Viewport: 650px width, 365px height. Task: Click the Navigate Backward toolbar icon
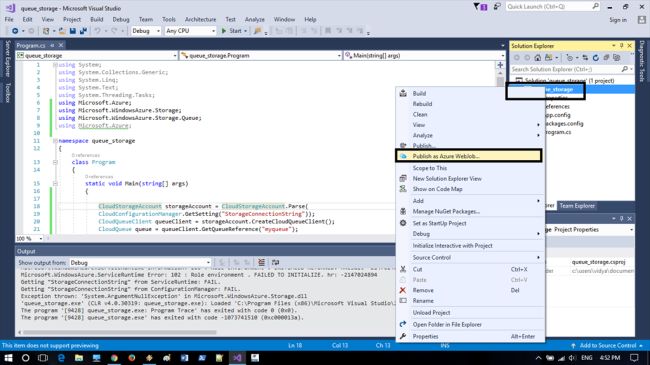point(15,31)
